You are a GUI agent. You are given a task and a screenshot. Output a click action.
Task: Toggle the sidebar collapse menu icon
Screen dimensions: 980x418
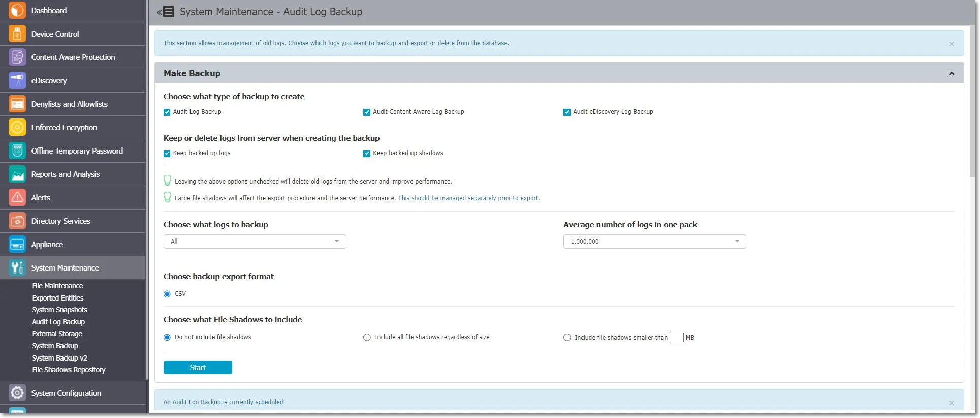coord(166,12)
